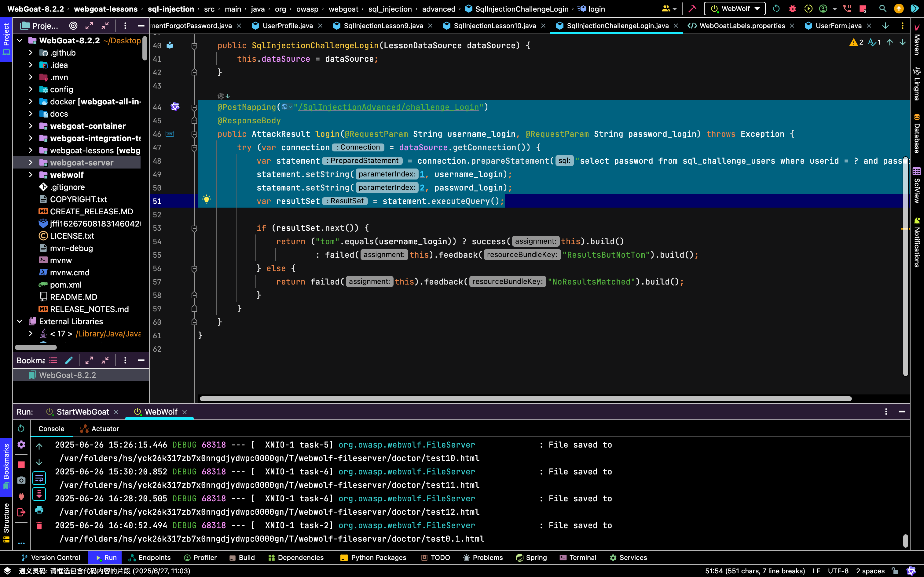Follow the /SqlInjectionAdvanced/challenge_Login URL link

388,107
